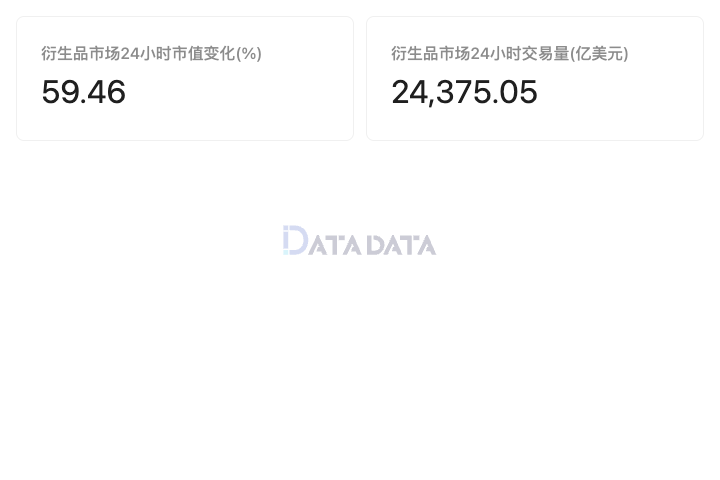
Task: Select the 24,375.05 trading volume value
Action: click(x=464, y=92)
